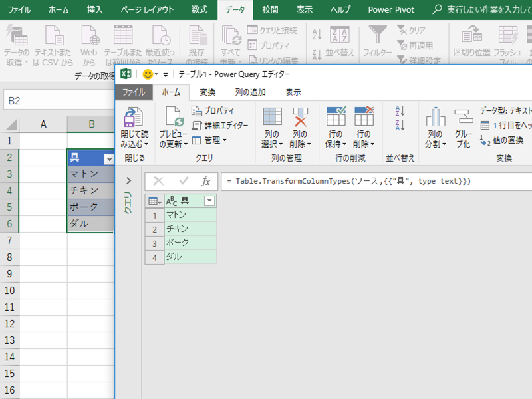Click Excel row 10 header
This screenshot has height=399, width=532.
pos(9,291)
